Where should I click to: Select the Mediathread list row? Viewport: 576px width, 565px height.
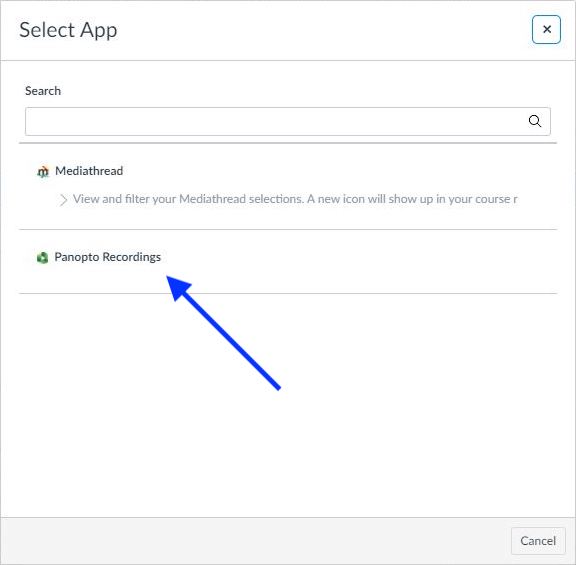coord(288,186)
